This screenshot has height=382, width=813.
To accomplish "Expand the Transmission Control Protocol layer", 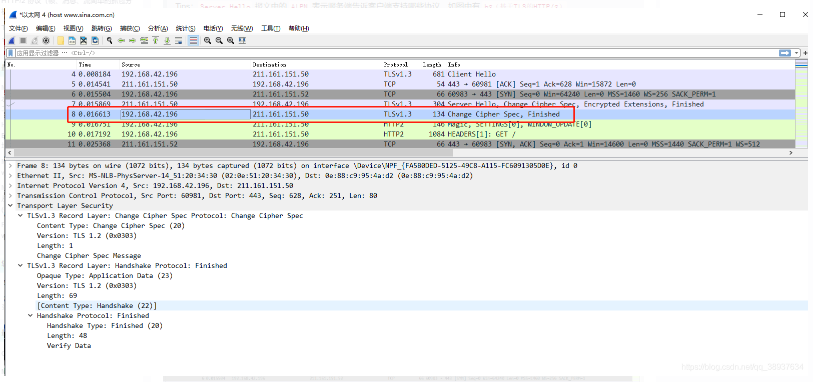I will tap(11, 196).
